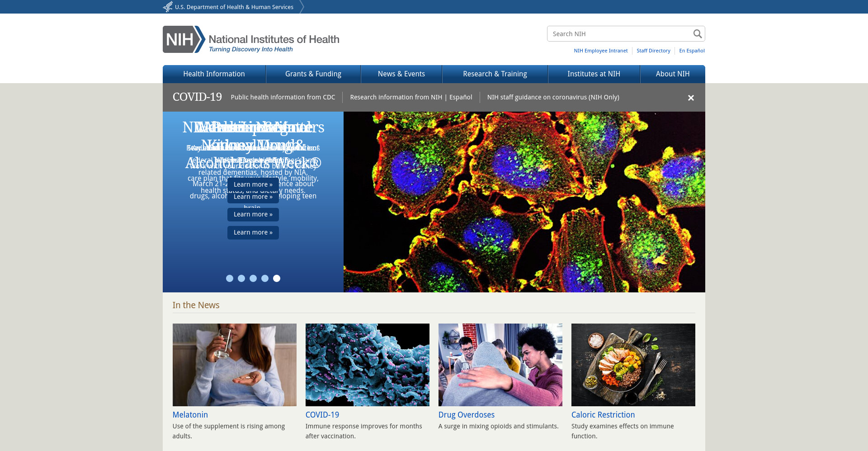Open the Drug Overdoses article link
The image size is (868, 451).
tap(467, 415)
